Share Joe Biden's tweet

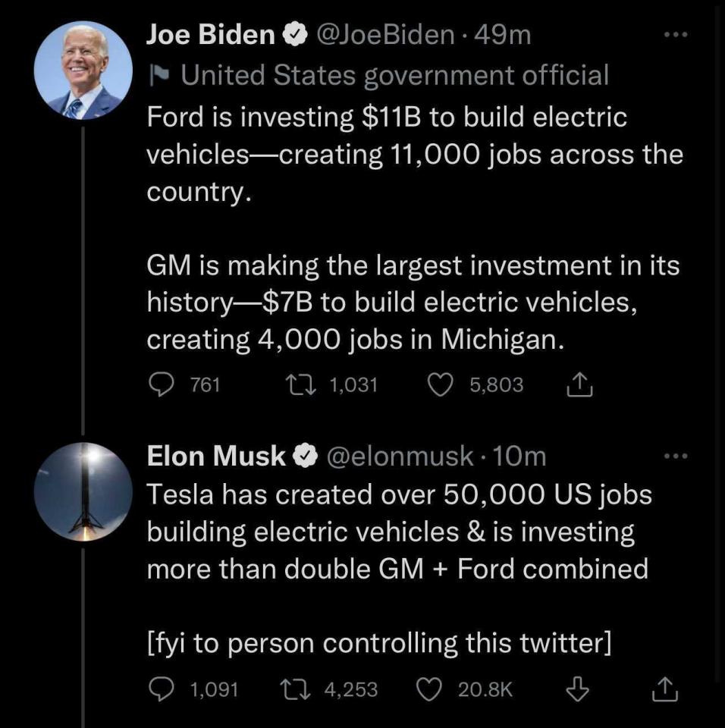coord(579,386)
